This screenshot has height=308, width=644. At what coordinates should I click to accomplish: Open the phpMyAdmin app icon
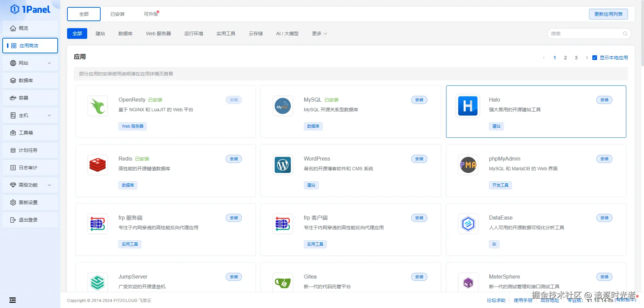pyautogui.click(x=468, y=165)
